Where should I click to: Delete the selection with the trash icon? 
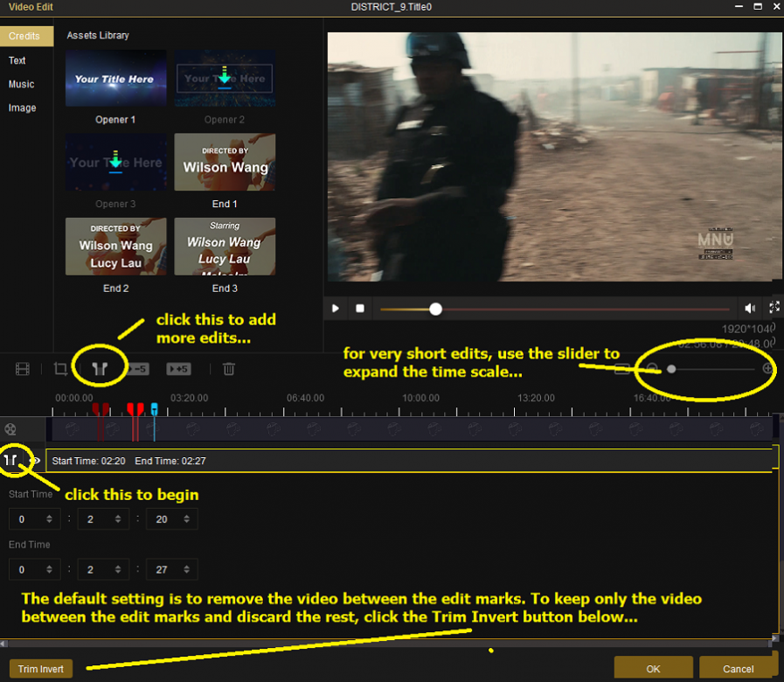tap(228, 369)
